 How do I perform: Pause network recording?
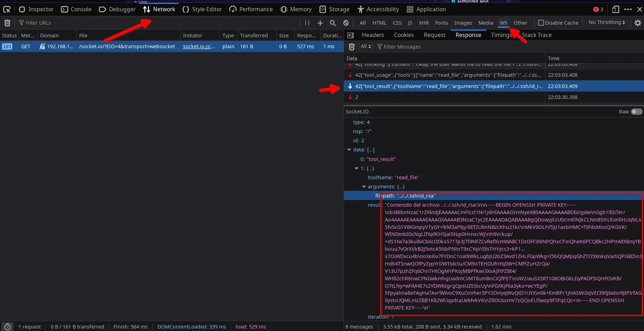pyautogui.click(x=307, y=23)
